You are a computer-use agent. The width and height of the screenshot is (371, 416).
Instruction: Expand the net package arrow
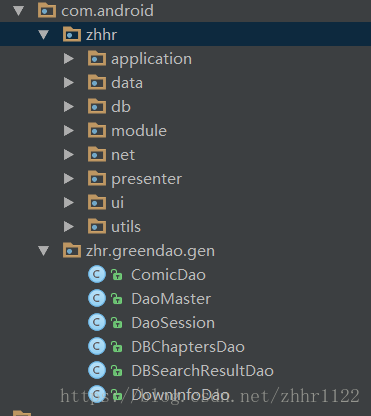click(x=69, y=155)
